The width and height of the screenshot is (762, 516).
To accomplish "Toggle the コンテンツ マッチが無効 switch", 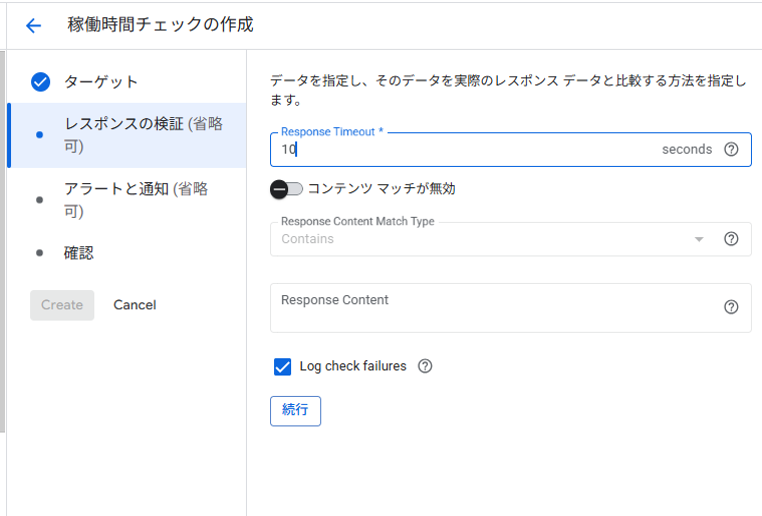I will 286,189.
